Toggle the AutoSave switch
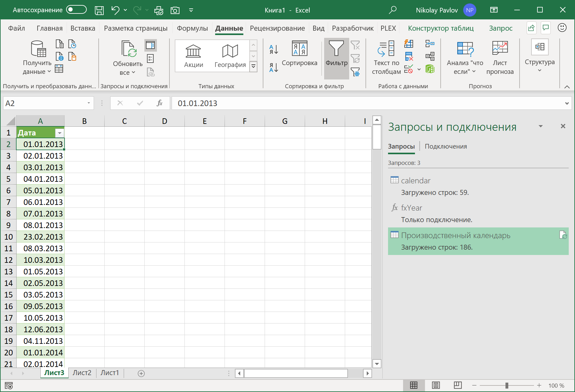 [76, 10]
